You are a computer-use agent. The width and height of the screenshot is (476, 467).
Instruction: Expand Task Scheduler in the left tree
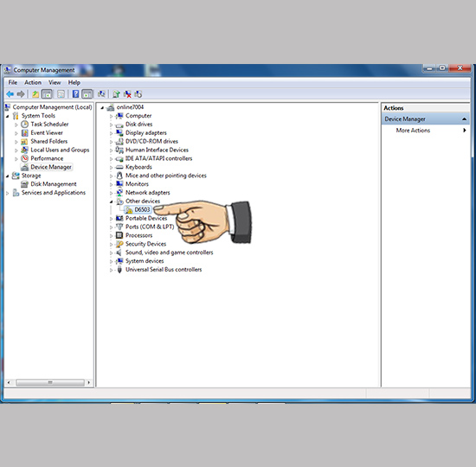pos(16,125)
